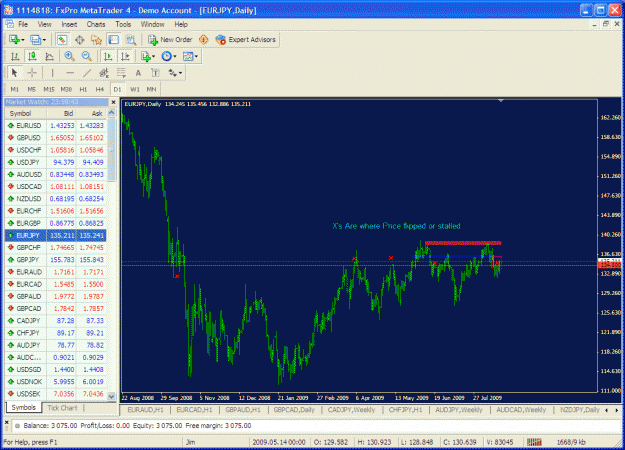Zoom out on the chart
The image size is (625, 450).
(86, 56)
